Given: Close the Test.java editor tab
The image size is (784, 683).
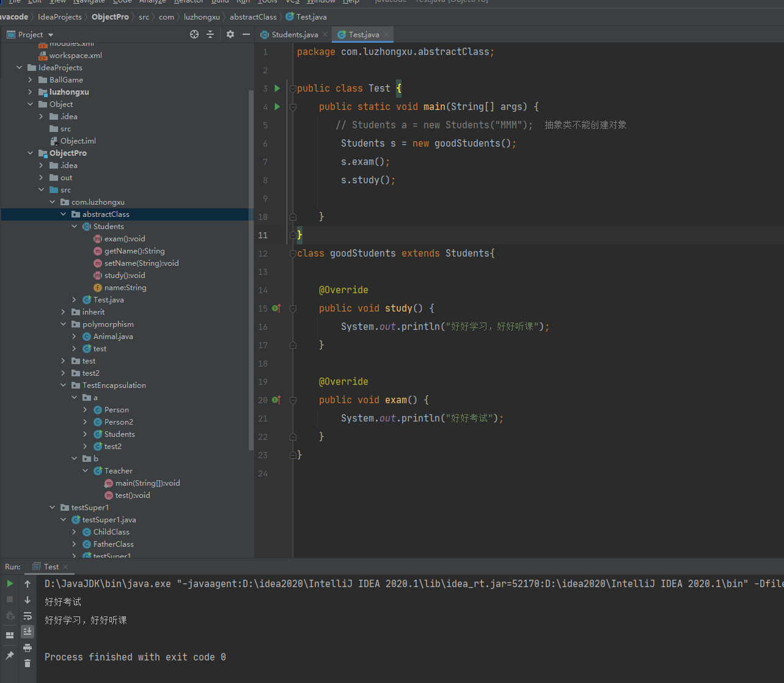Looking at the screenshot, I should [x=386, y=34].
